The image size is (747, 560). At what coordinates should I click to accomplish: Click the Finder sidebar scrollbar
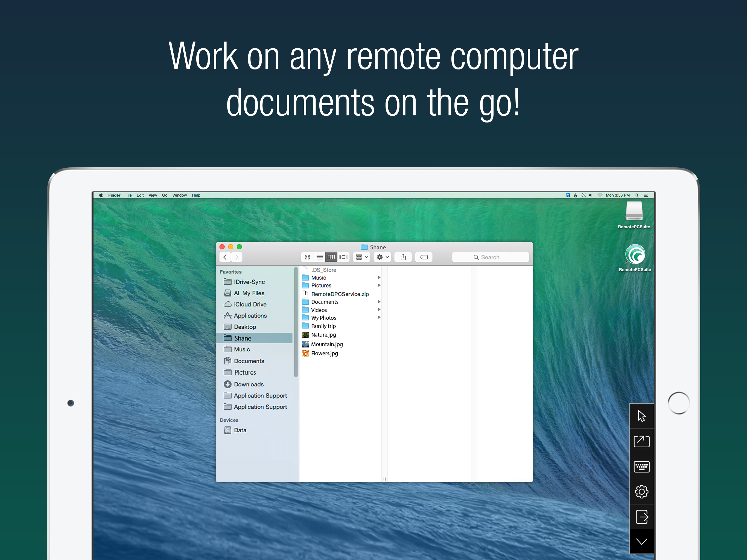pyautogui.click(x=296, y=323)
